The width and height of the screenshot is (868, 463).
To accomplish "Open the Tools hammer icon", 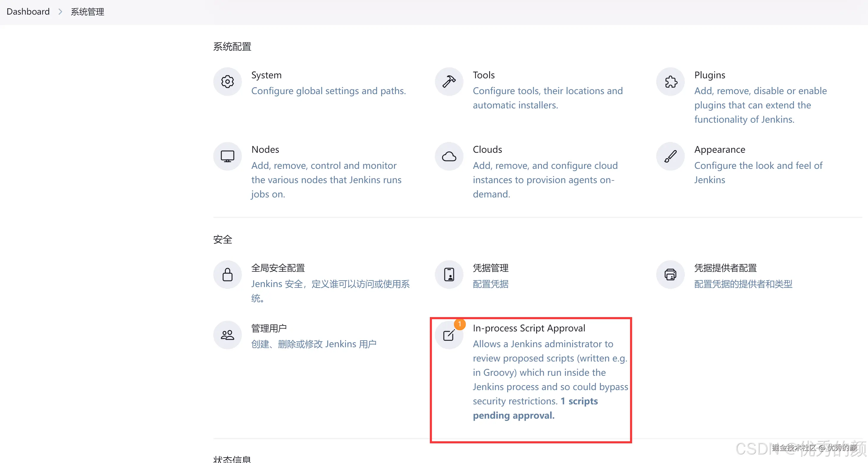I will 449,82.
